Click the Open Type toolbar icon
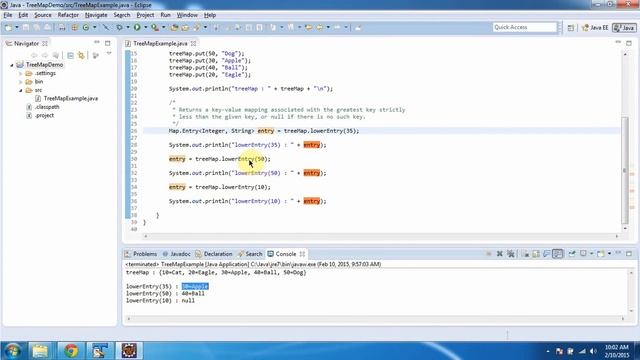 pyautogui.click(x=174, y=27)
